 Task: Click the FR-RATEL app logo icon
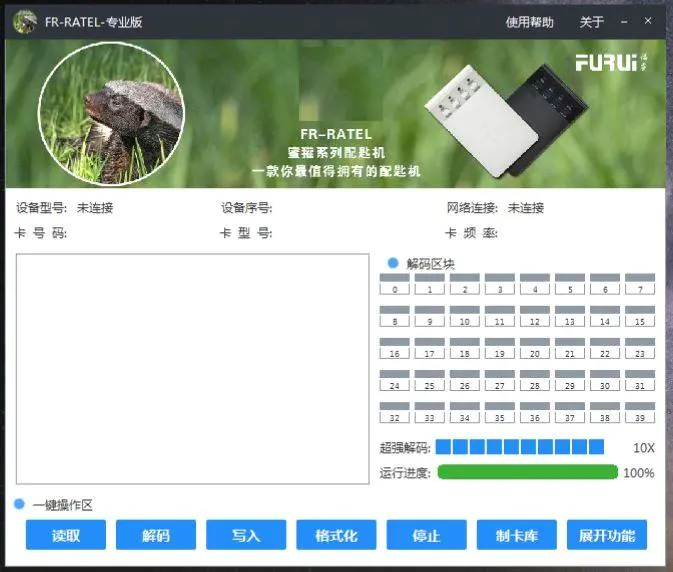[x=25, y=21]
